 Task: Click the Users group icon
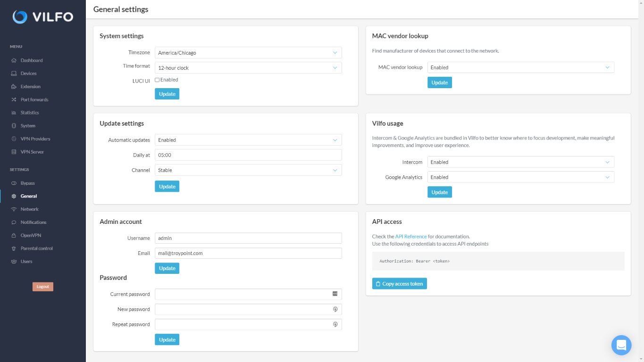(x=14, y=262)
